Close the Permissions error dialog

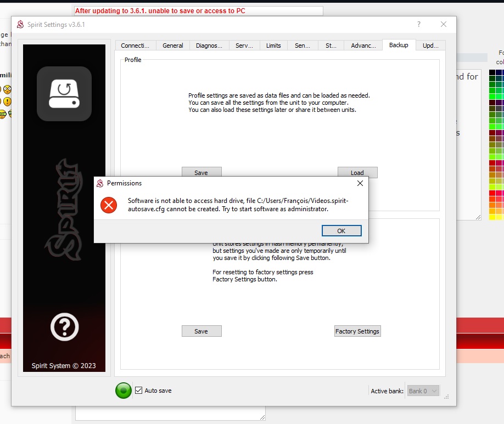[x=360, y=183]
